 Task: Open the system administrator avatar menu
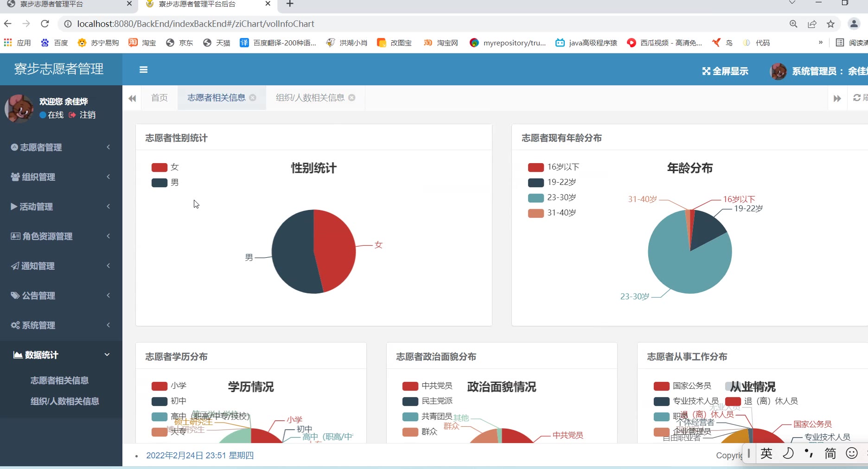pos(778,71)
